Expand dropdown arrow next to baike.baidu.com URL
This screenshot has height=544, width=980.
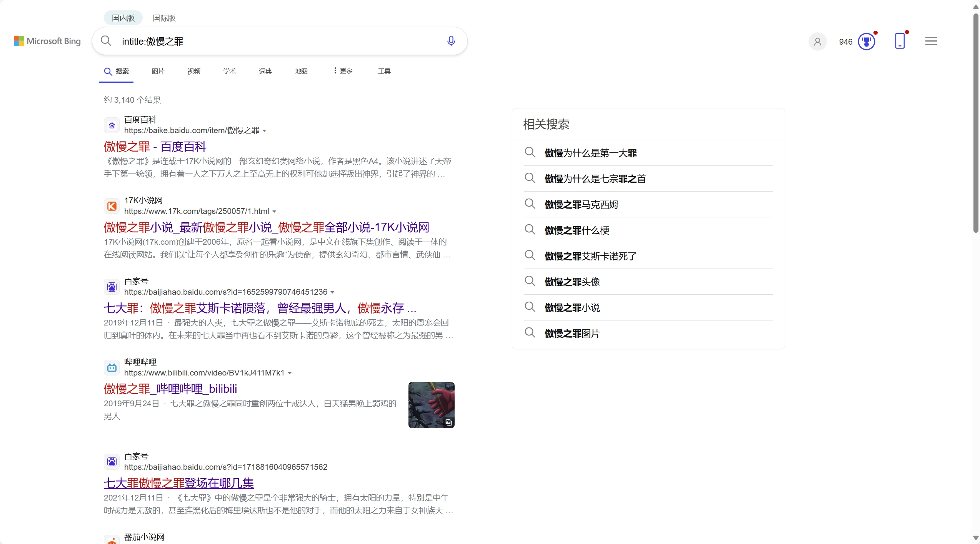pyautogui.click(x=264, y=131)
